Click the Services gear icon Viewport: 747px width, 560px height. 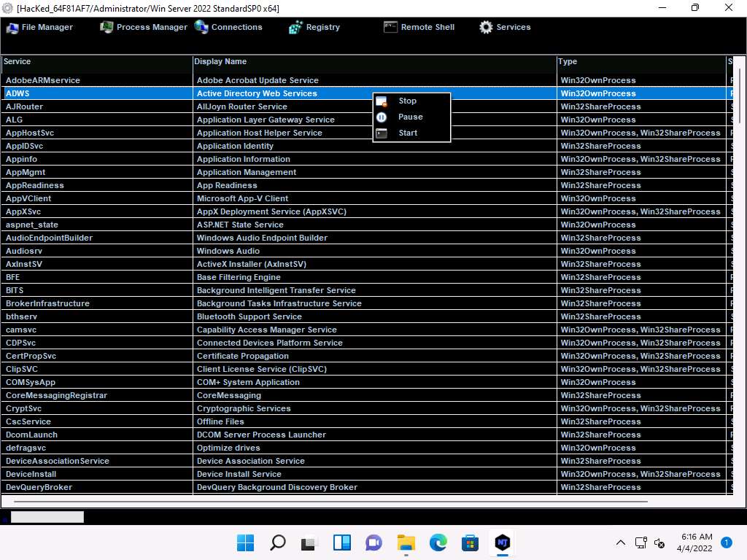coord(486,27)
